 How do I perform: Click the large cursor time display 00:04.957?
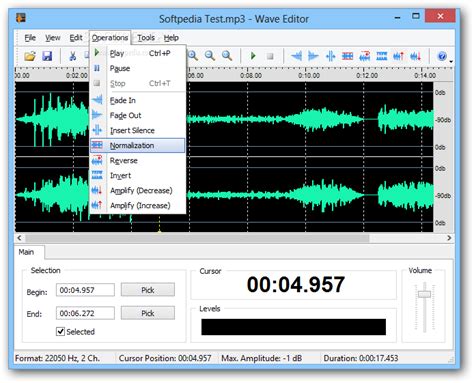pos(296,285)
